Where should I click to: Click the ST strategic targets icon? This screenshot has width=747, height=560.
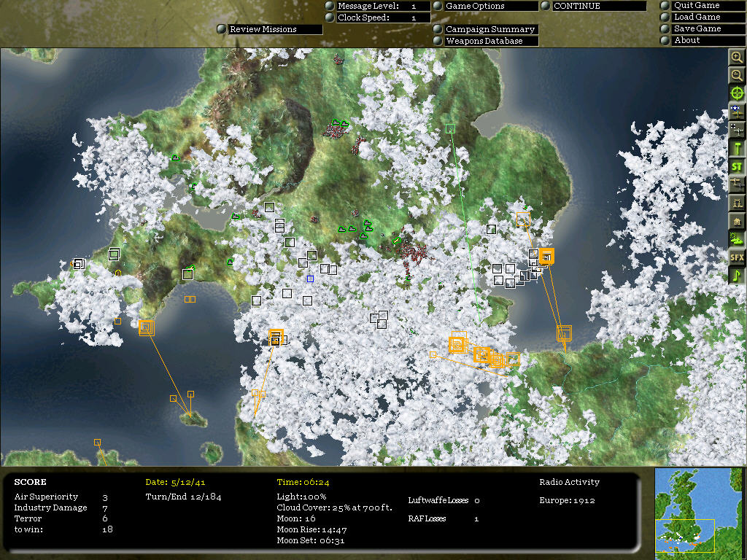coord(737,166)
